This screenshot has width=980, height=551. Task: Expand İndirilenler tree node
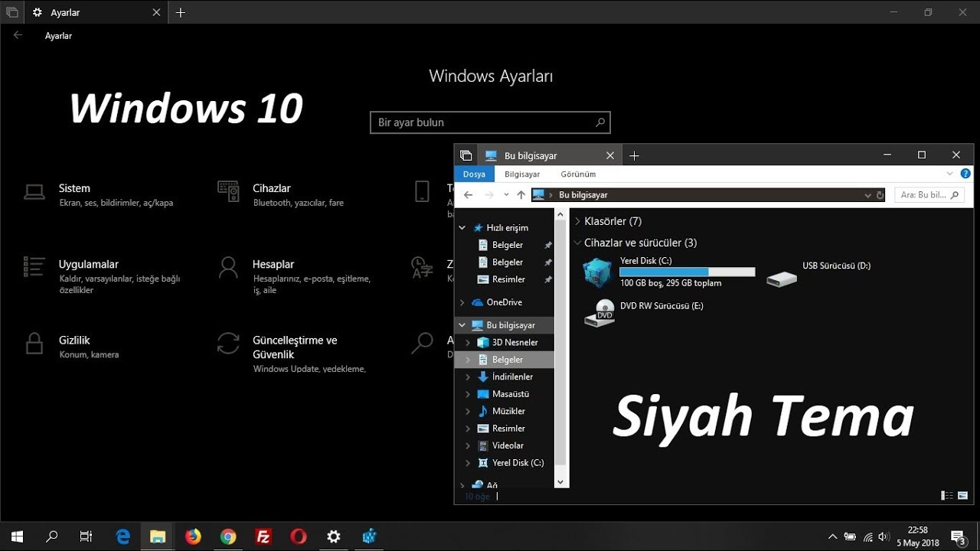pyautogui.click(x=468, y=377)
